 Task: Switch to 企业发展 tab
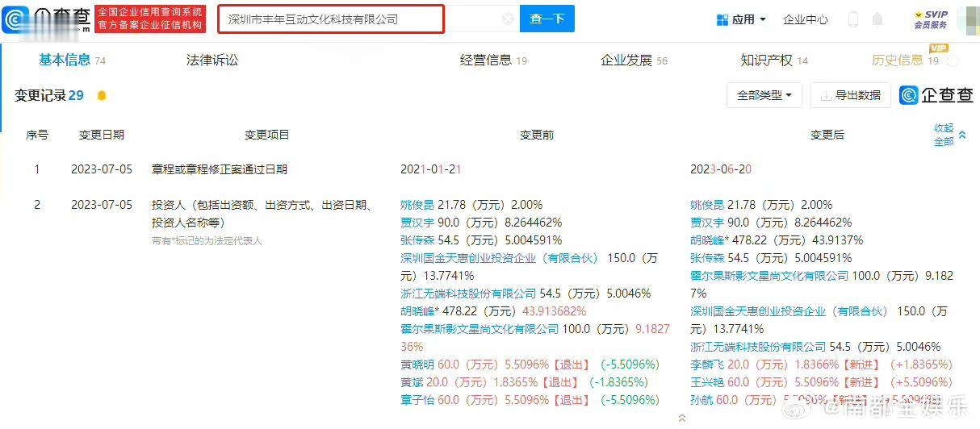click(x=634, y=60)
